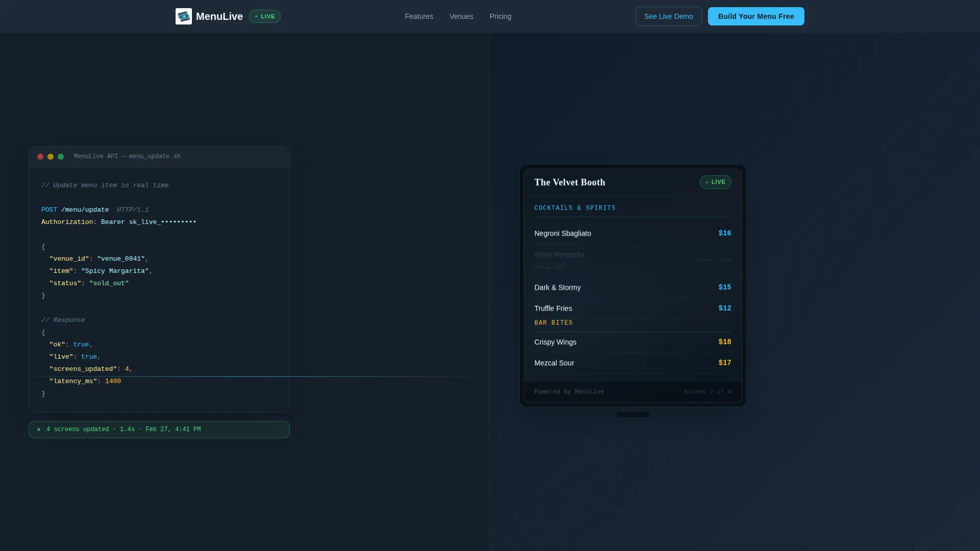Open the Venues nav item
This screenshot has height=551, width=980.
point(461,16)
